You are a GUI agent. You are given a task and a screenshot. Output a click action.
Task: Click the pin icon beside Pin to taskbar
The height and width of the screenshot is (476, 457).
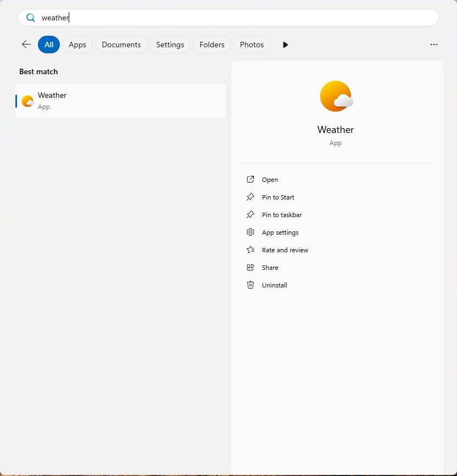pos(250,214)
